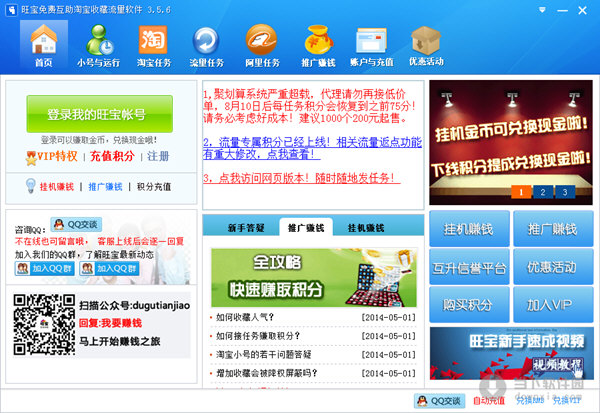Viewport: 600px width, 413px height.
Task: Click 回复:我要赚钱 red text
Action: tap(110, 323)
